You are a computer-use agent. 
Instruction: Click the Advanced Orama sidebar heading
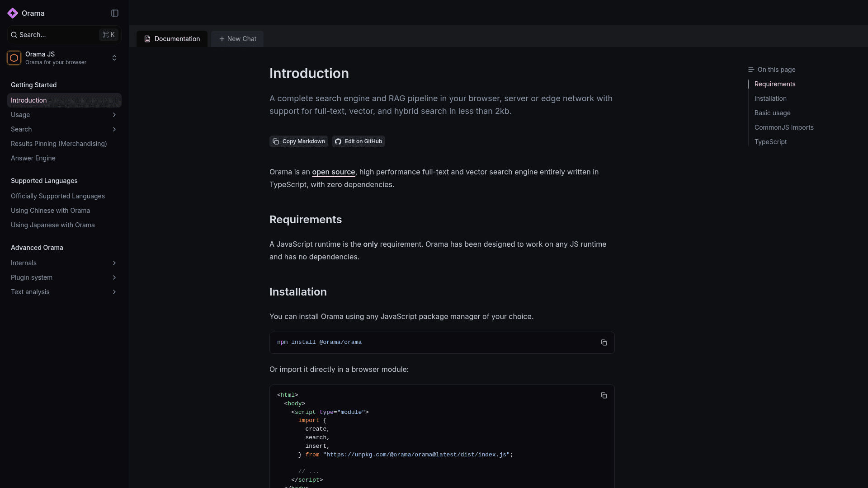(x=37, y=248)
